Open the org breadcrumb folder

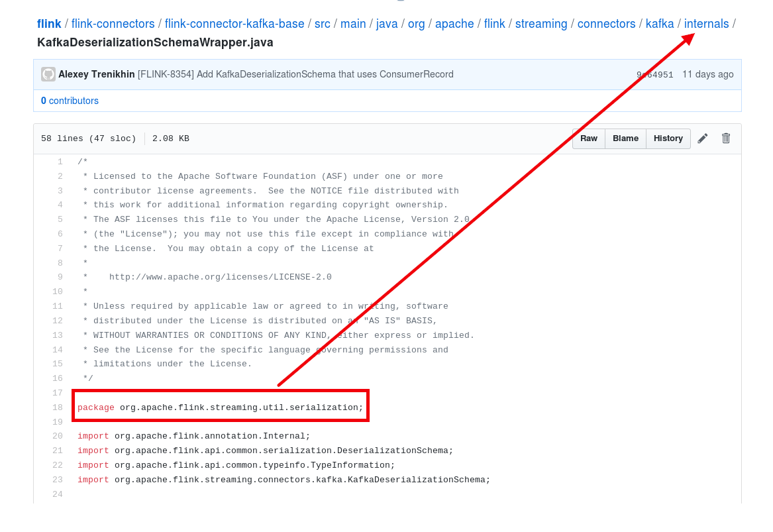point(416,24)
